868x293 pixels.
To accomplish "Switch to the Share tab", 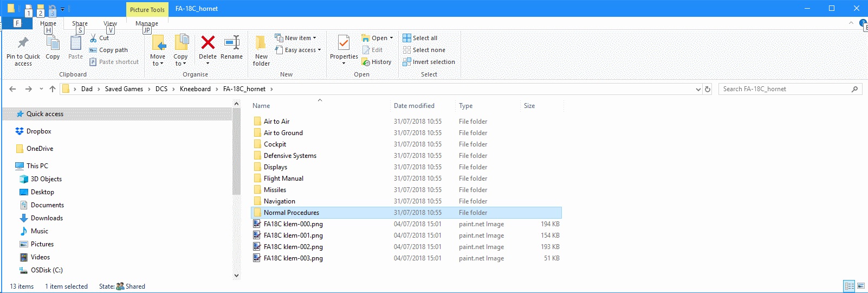I will point(80,23).
